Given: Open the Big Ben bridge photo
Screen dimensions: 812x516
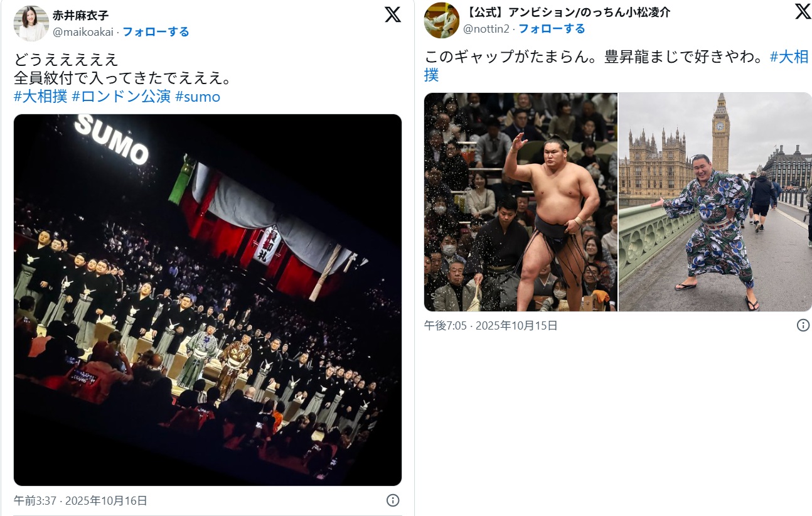Looking at the screenshot, I should tap(715, 202).
